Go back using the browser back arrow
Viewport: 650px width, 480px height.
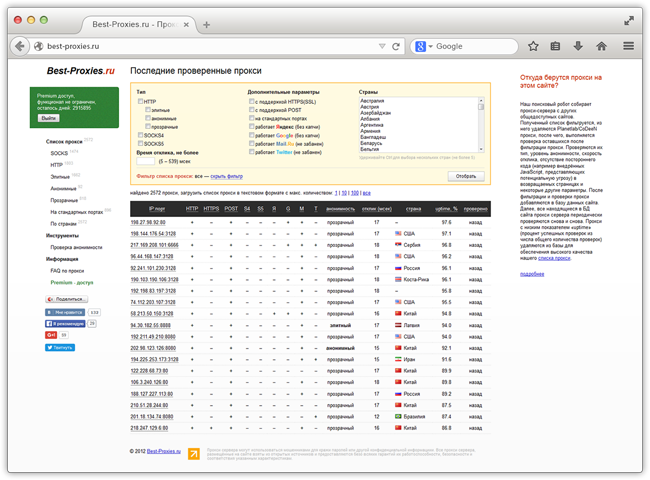coord(19,46)
